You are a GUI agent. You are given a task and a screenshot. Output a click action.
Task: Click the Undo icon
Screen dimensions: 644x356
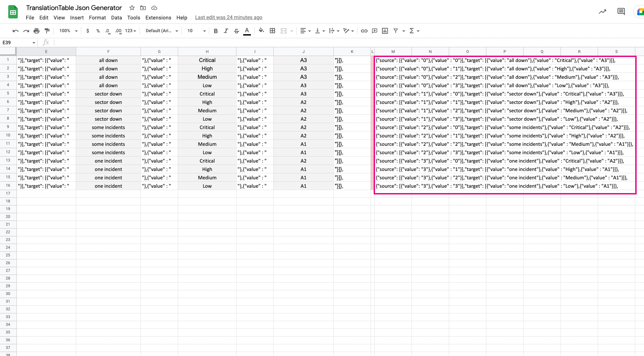(x=15, y=31)
